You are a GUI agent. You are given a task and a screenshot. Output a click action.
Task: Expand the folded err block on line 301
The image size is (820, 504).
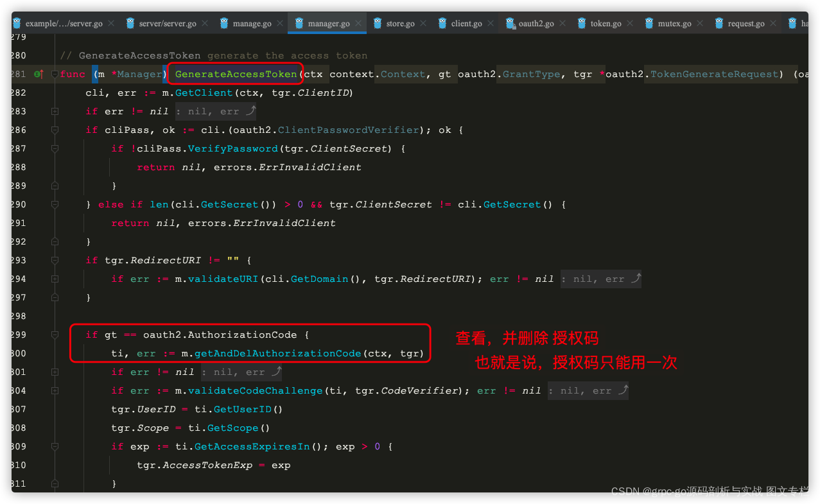55,372
